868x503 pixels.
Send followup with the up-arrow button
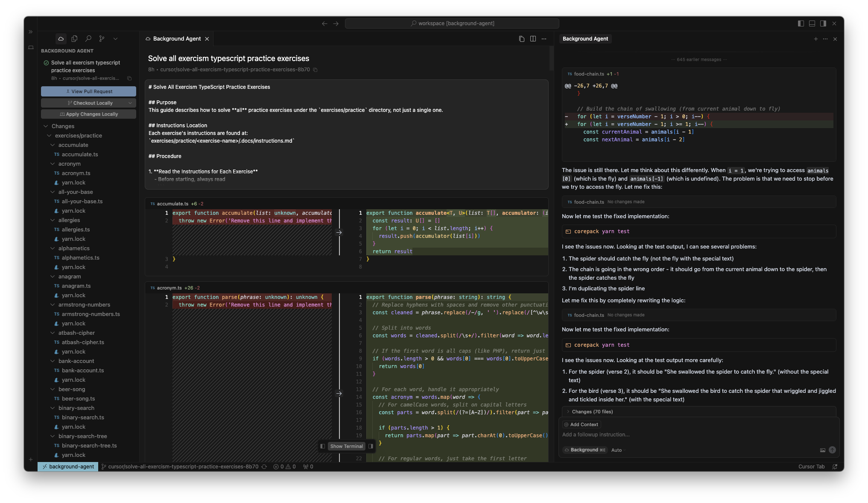(x=832, y=450)
